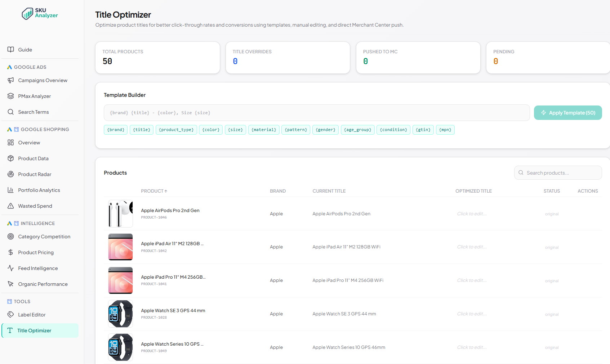Click the template builder input field

[x=317, y=113]
